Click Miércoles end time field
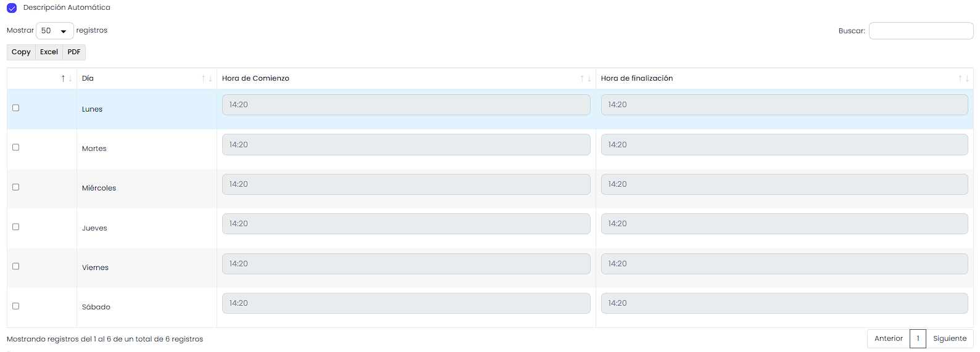 coord(784,184)
